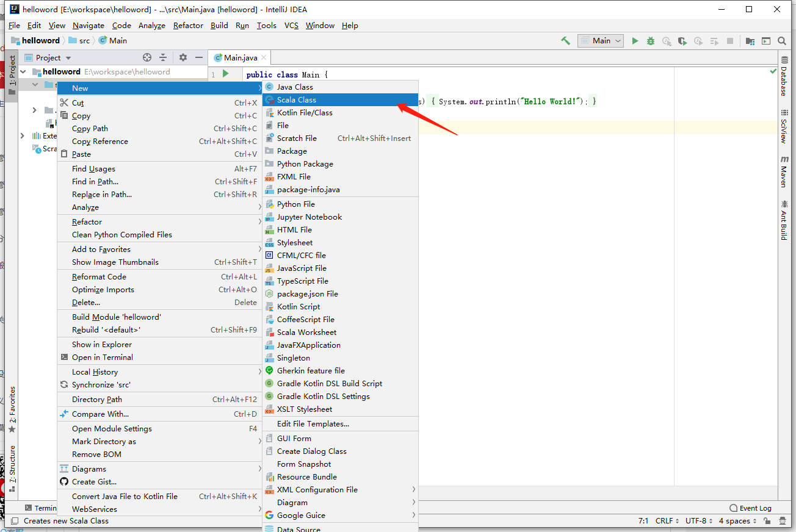Click the gray Stop square icon
Viewport: 796px width, 532px height.
tap(730, 41)
